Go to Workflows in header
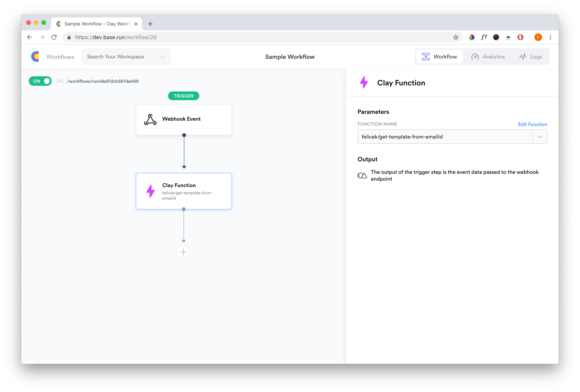This screenshot has height=392, width=580. click(x=60, y=57)
